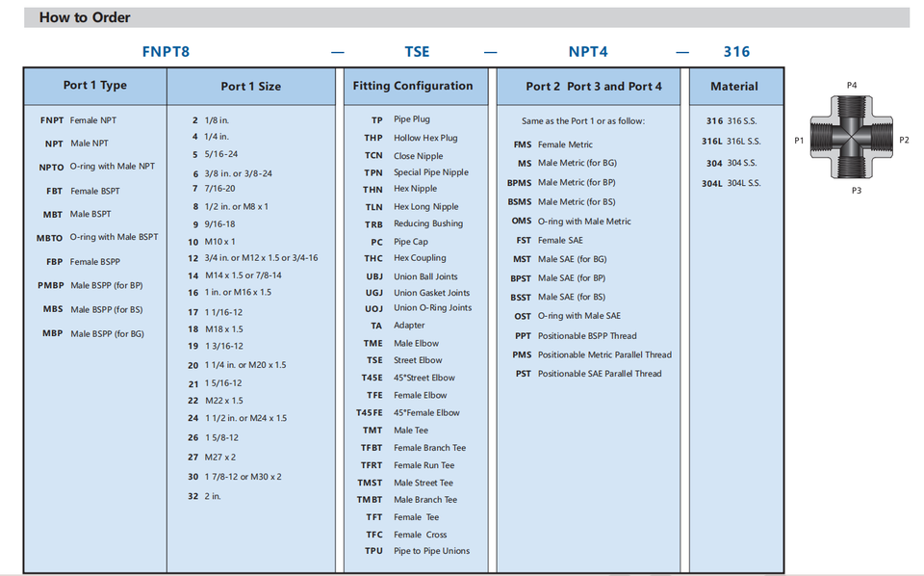Click 'PC Pipe Cap' entry

pyautogui.click(x=399, y=242)
